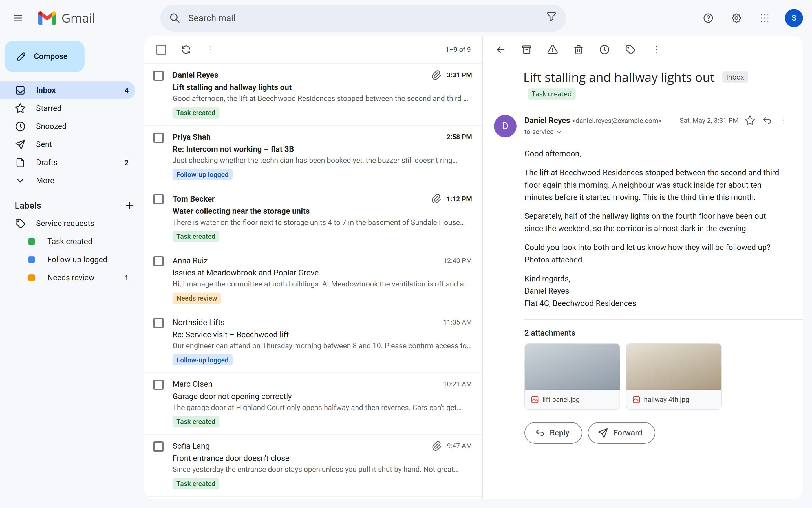Open the 'Garage door not opening correctly' email

point(313,404)
